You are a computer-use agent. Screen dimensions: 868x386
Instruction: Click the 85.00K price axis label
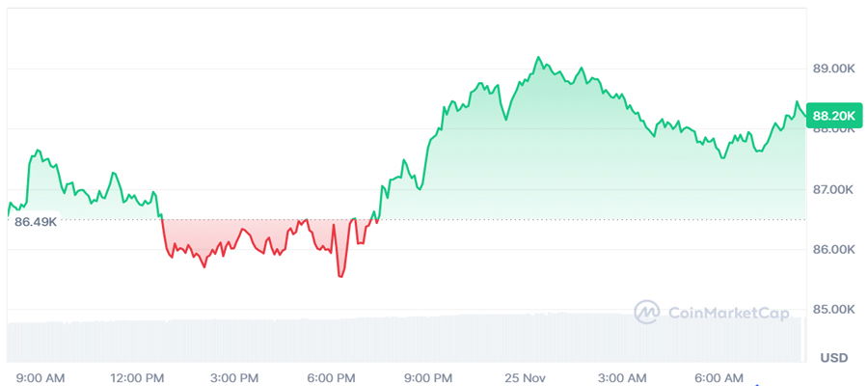[x=833, y=310]
